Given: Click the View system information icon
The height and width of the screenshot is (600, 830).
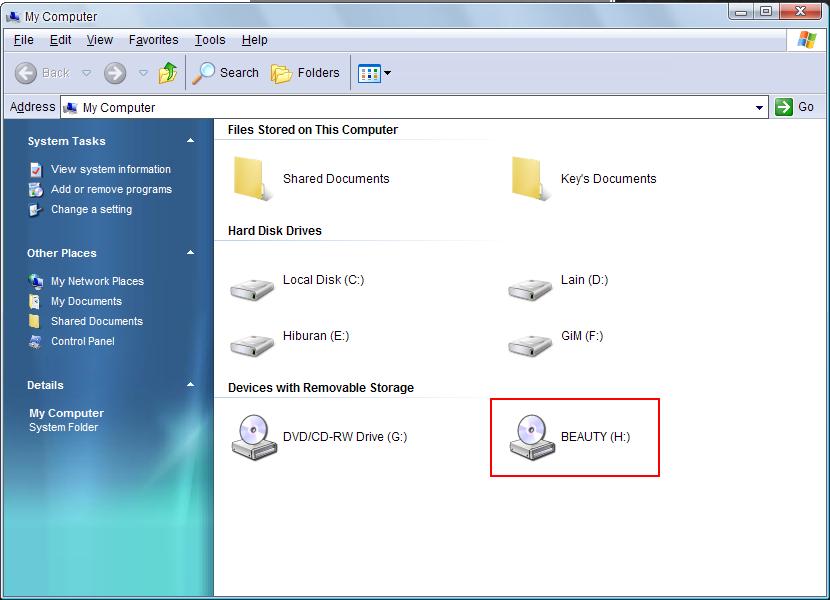Looking at the screenshot, I should pyautogui.click(x=36, y=169).
